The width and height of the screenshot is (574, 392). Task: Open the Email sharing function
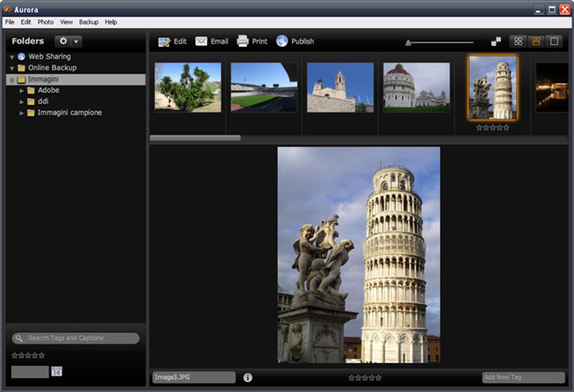pos(212,40)
